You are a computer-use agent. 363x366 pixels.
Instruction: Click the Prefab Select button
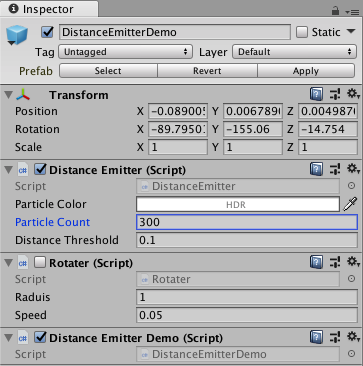pos(108,71)
